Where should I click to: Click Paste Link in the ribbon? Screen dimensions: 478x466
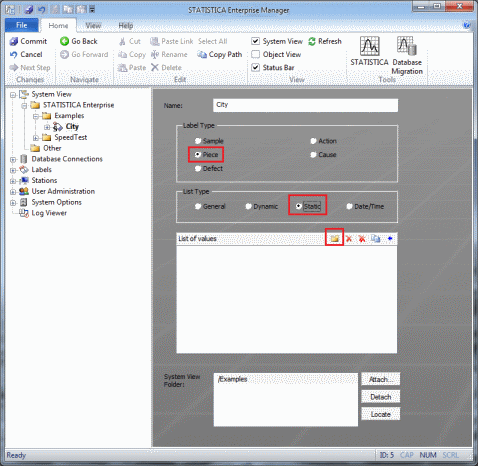tap(172, 41)
